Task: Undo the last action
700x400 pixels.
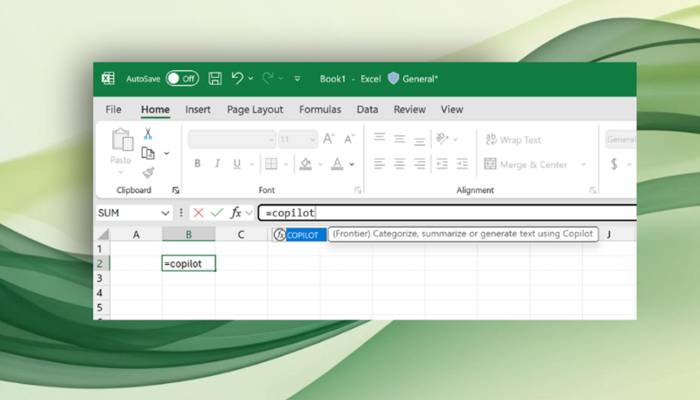Action: point(237,78)
